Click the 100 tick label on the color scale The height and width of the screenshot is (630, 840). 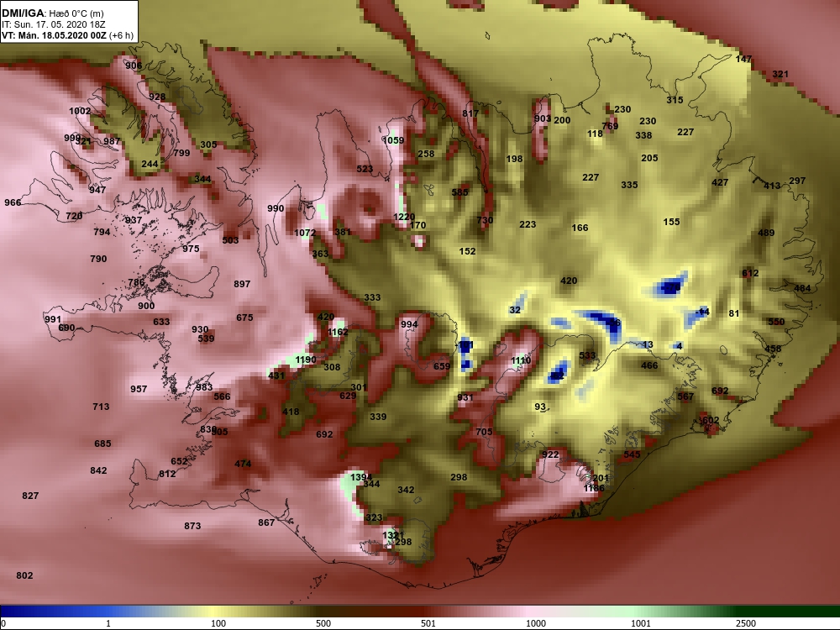[218, 623]
